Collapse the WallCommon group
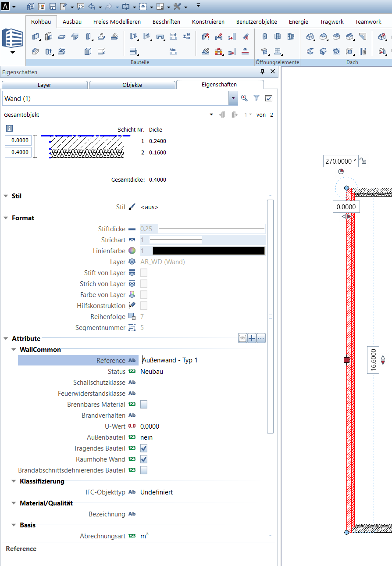This screenshot has width=392, height=566. click(14, 350)
